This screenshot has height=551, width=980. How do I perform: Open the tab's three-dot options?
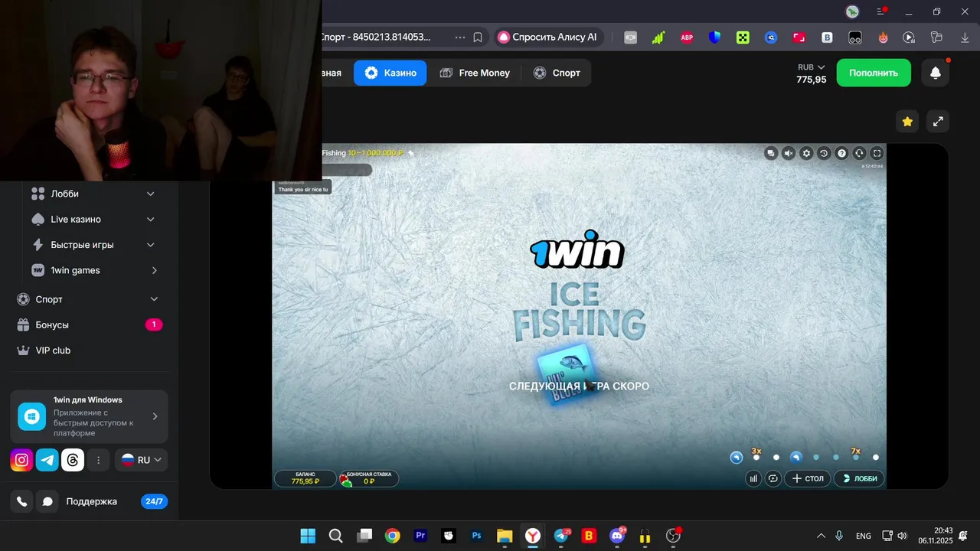[x=460, y=37]
